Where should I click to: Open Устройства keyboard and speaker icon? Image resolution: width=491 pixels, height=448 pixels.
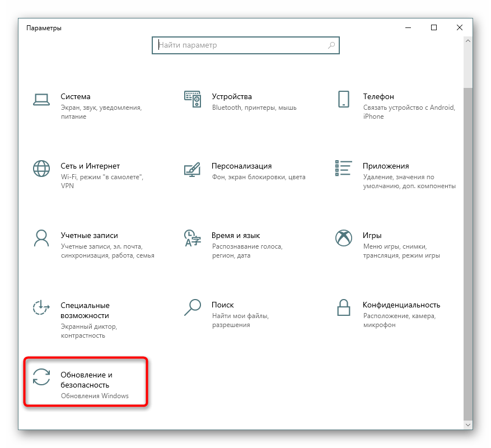(x=192, y=99)
